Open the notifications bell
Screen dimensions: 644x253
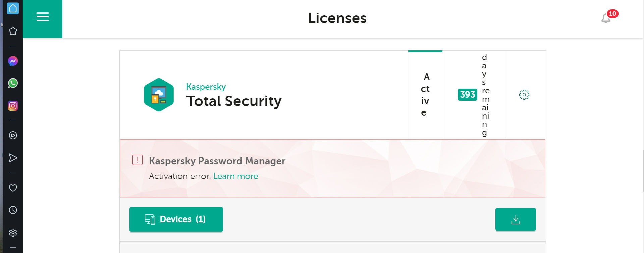coord(606,18)
